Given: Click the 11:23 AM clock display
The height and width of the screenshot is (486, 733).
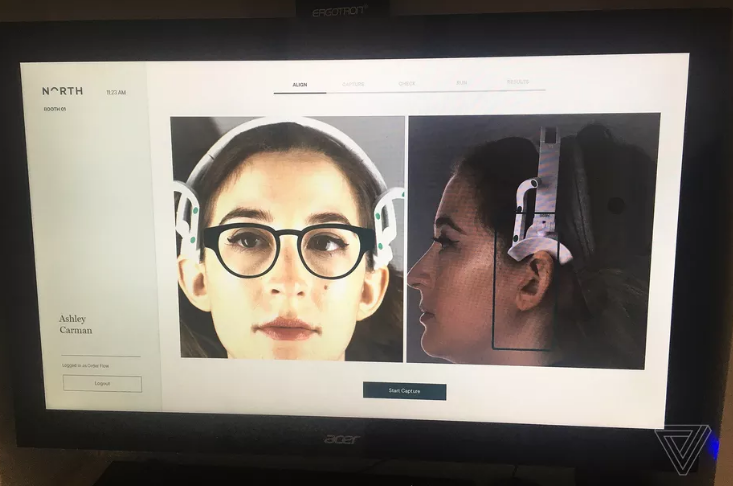Looking at the screenshot, I should [116, 92].
